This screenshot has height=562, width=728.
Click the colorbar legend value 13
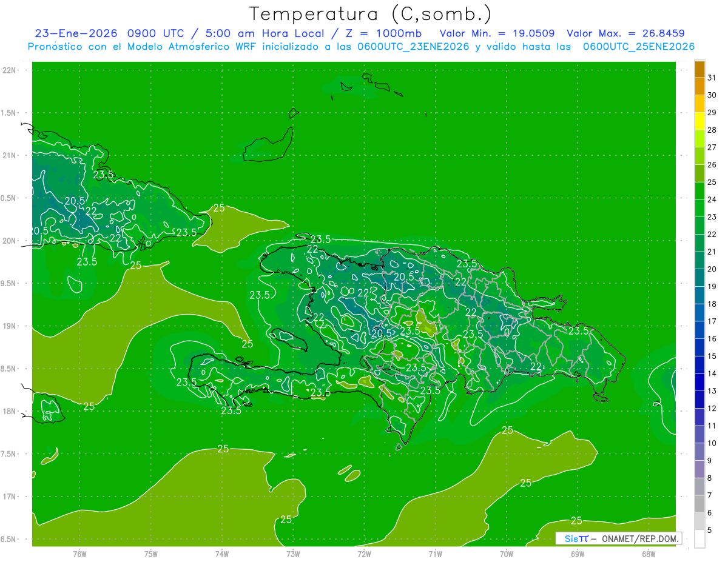click(x=712, y=391)
